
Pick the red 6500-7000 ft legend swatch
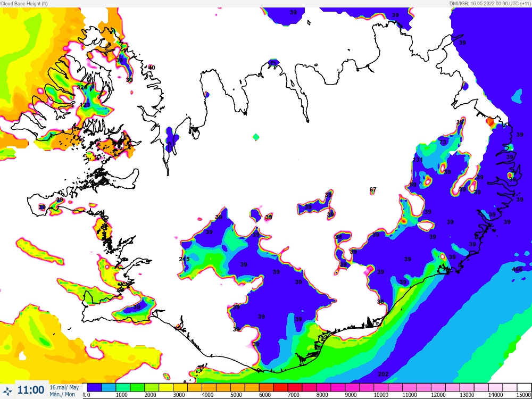pyautogui.click(x=281, y=387)
